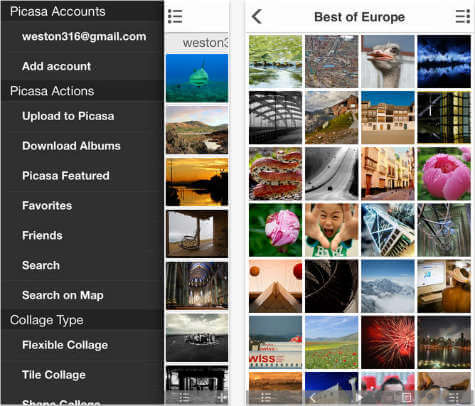The image size is (475, 406).
Task: Open Download Albums
Action: tap(71, 146)
